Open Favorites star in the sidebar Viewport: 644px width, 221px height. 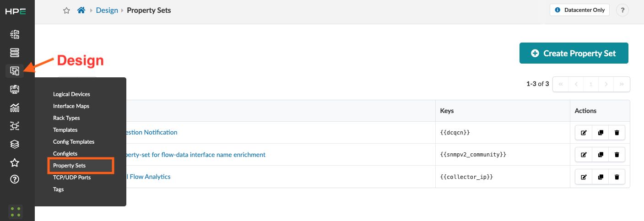tap(15, 162)
